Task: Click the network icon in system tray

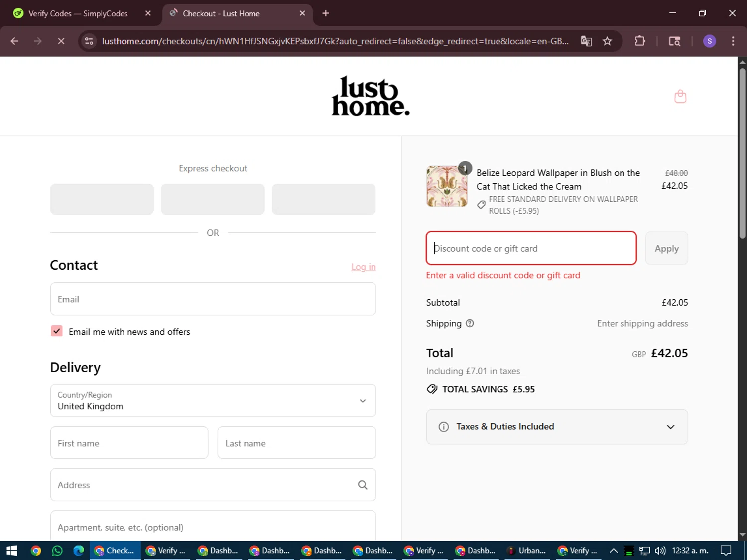Action: 645,551
